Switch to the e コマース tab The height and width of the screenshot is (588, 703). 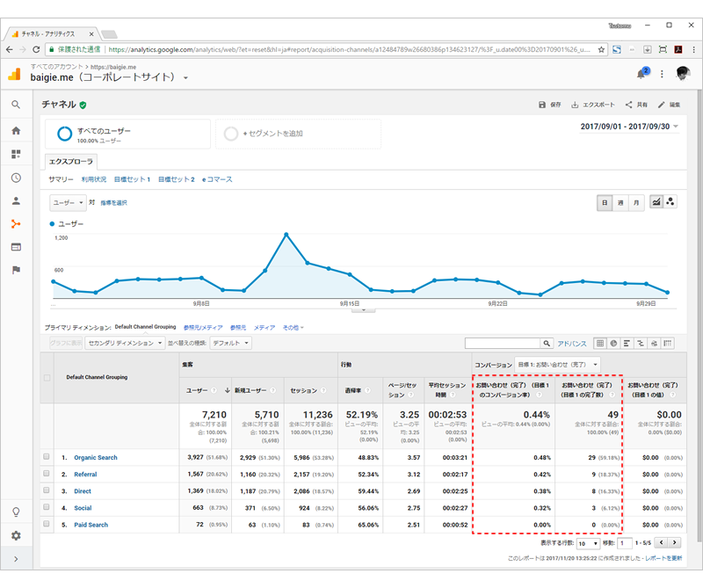217,179
